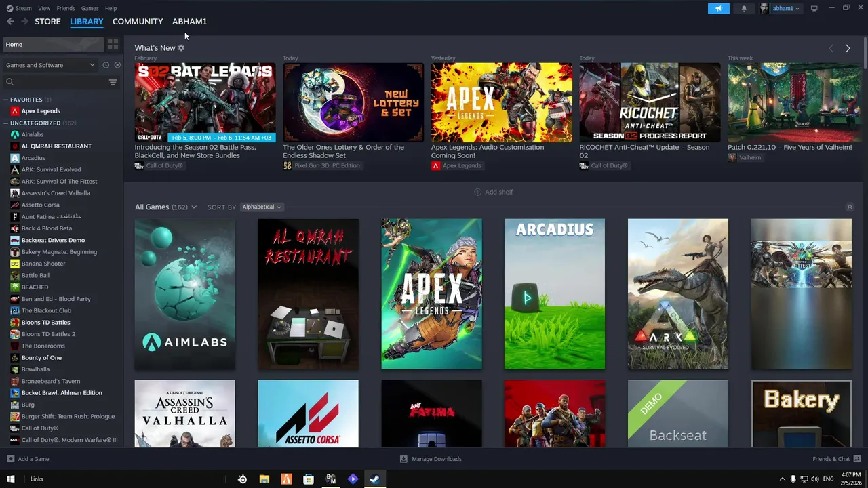Image resolution: width=868 pixels, height=488 pixels.
Task: Click the Steam taskbar icon
Action: [x=374, y=479]
